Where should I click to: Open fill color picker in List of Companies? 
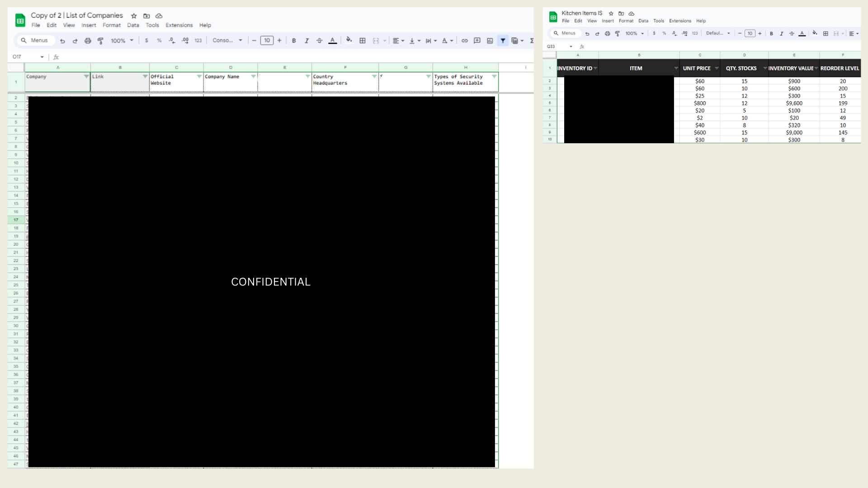point(349,40)
